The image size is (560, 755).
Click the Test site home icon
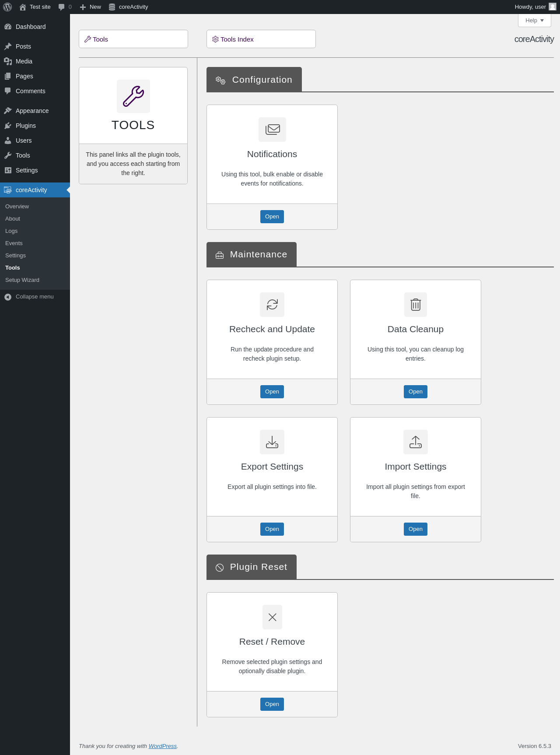[23, 7]
